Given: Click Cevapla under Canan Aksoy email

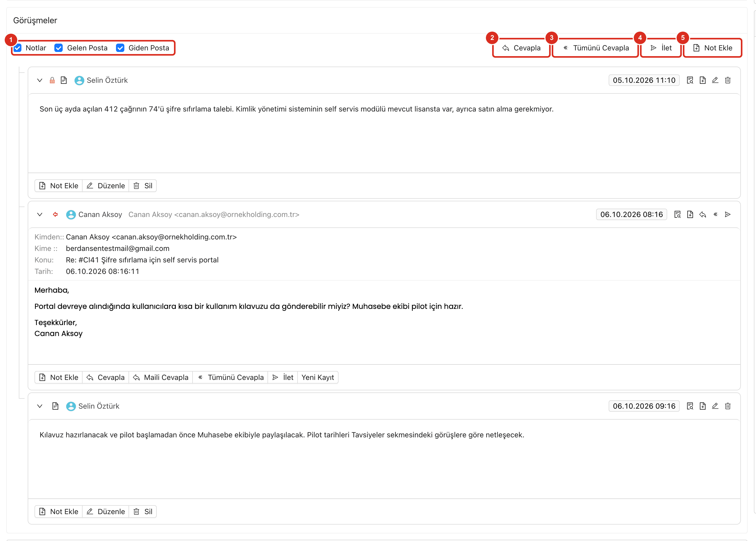Looking at the screenshot, I should pyautogui.click(x=106, y=378).
